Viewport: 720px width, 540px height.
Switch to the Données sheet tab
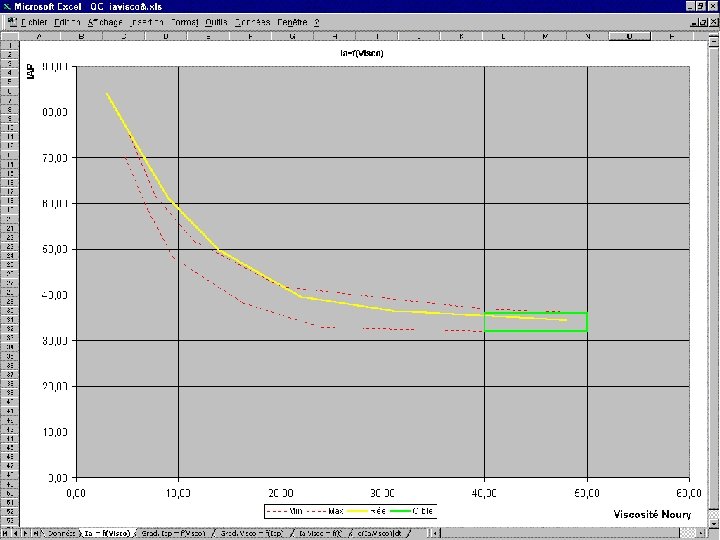[x=61, y=534]
